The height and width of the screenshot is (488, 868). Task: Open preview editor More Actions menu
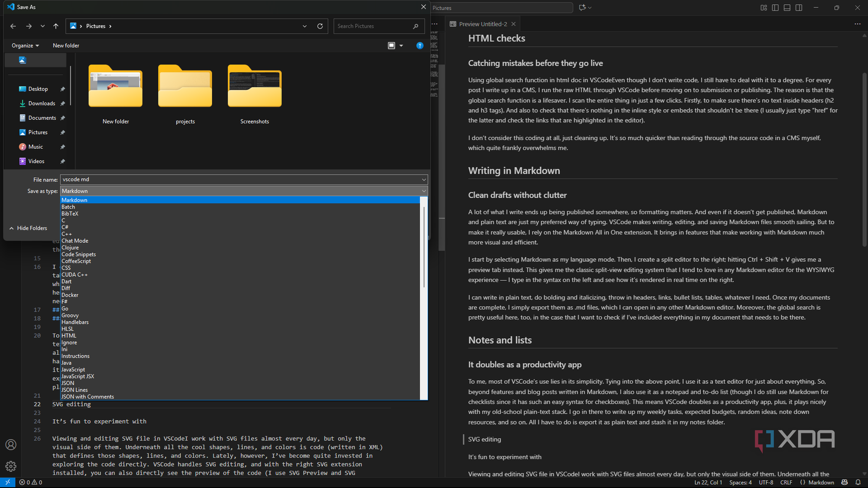pyautogui.click(x=857, y=24)
